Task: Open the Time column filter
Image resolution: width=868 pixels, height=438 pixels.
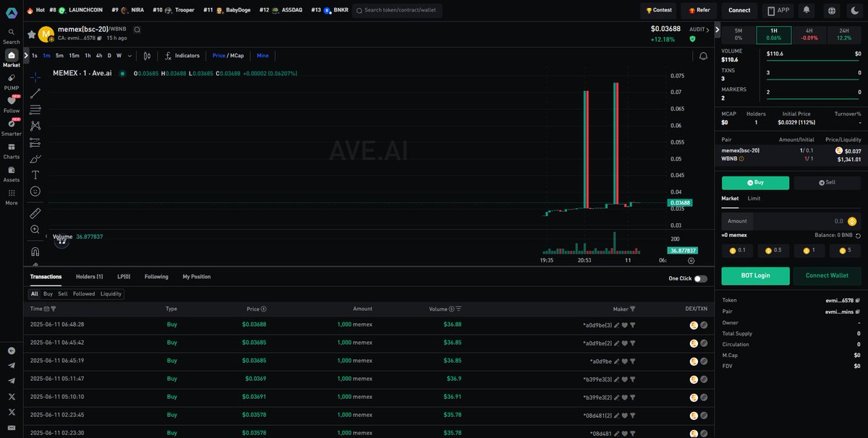Action: (x=54, y=309)
